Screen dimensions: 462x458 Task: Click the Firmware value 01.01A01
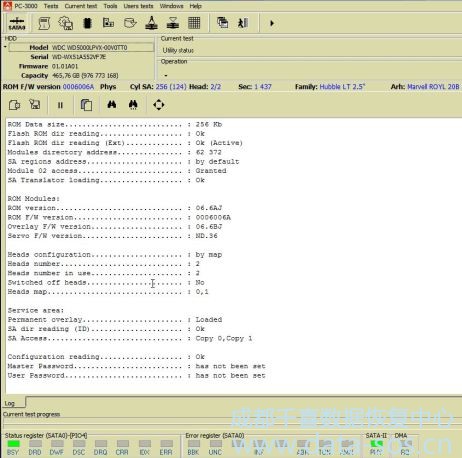pyautogui.click(x=65, y=66)
